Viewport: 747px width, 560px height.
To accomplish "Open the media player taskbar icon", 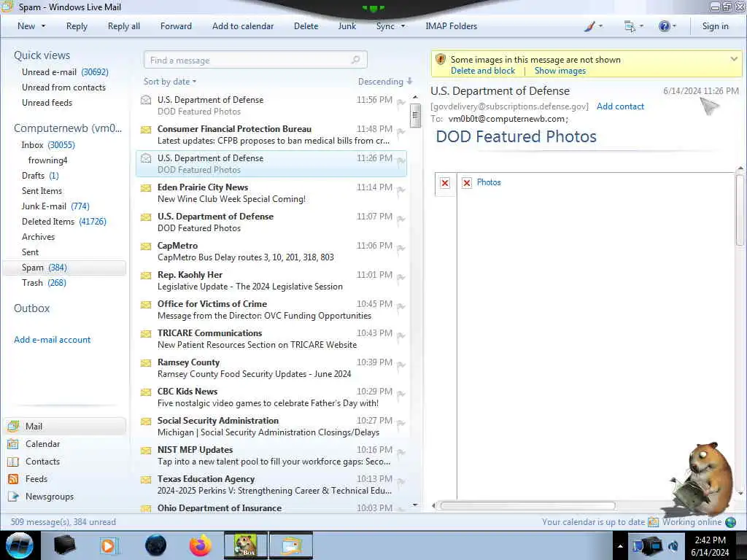I will (x=108, y=545).
